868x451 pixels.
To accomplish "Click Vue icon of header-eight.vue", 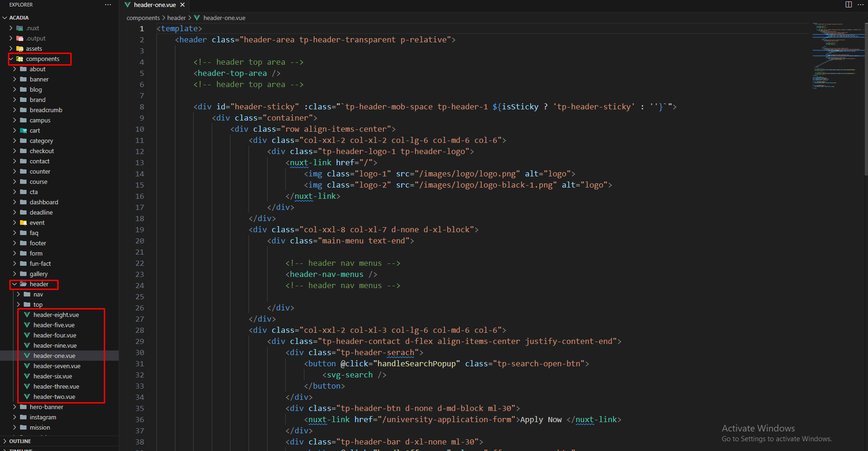I will click(27, 315).
